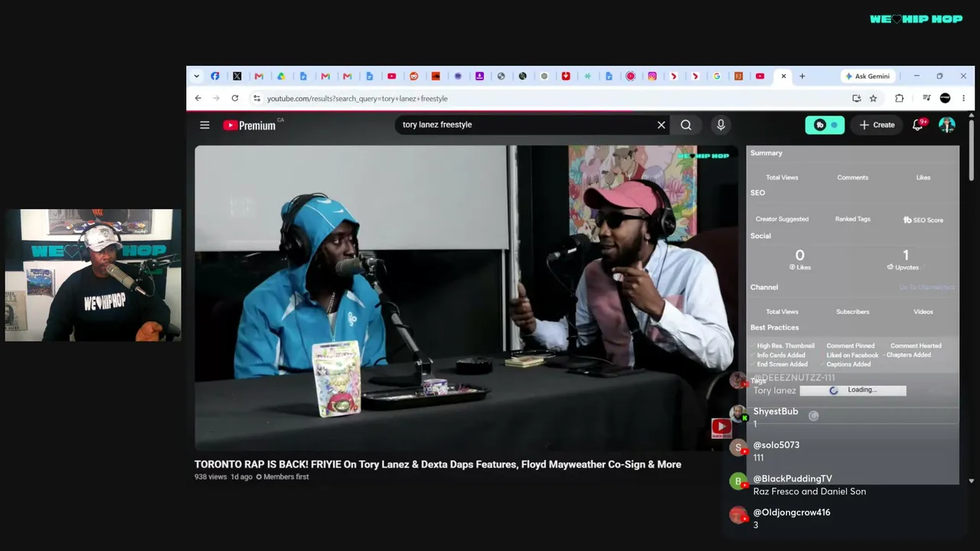Click the WE♥HIP HOP logo top right

point(916,19)
